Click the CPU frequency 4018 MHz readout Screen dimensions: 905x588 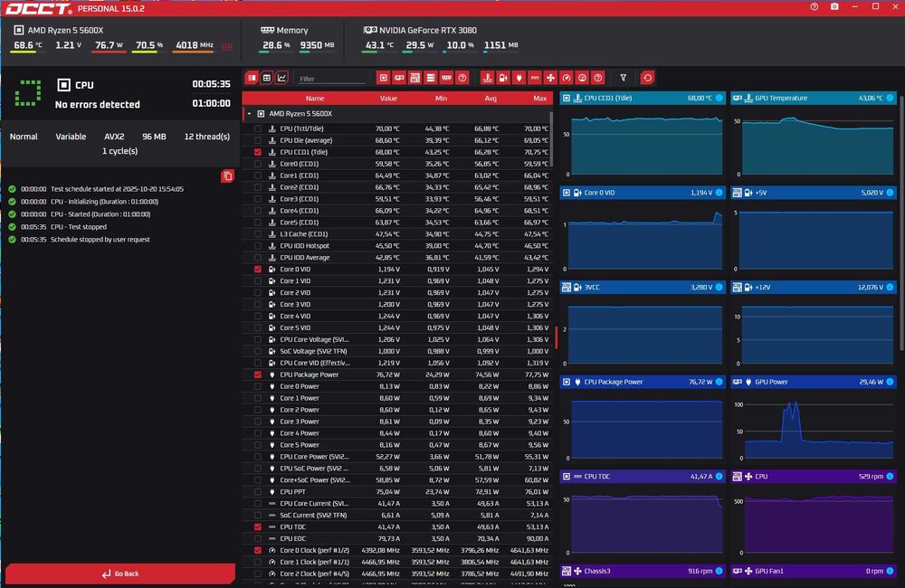pyautogui.click(x=195, y=45)
